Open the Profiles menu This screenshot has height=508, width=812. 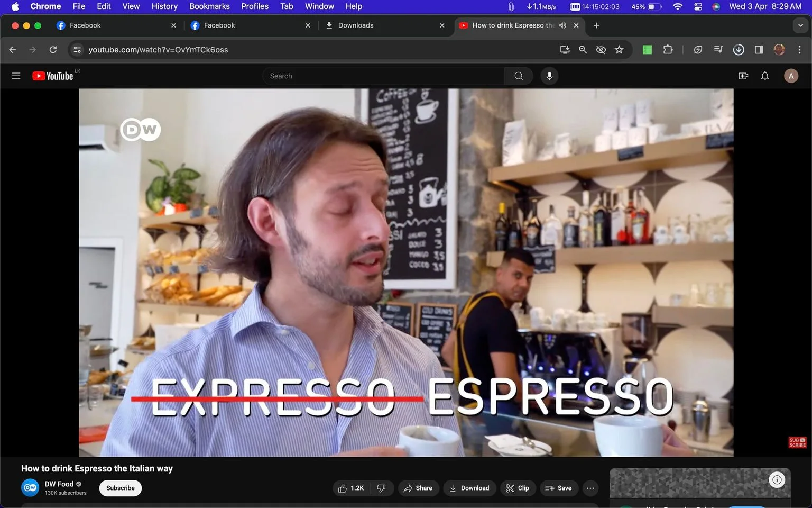[255, 6]
